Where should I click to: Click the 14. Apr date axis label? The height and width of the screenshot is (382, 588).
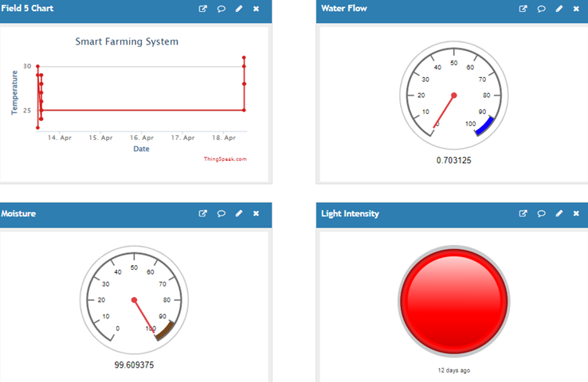(59, 138)
